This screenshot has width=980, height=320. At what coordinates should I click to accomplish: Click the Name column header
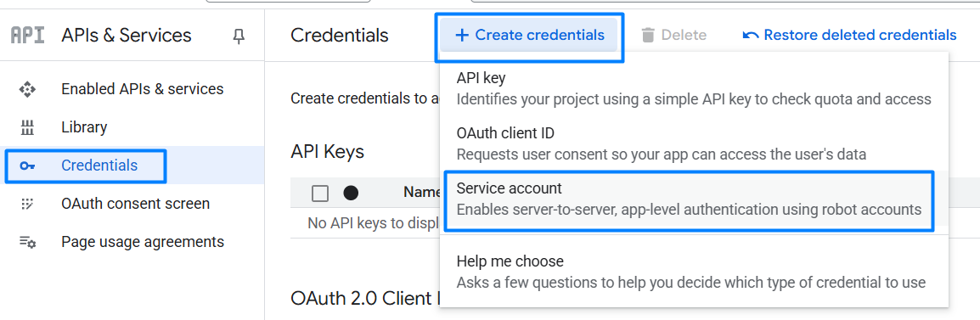pos(421,193)
